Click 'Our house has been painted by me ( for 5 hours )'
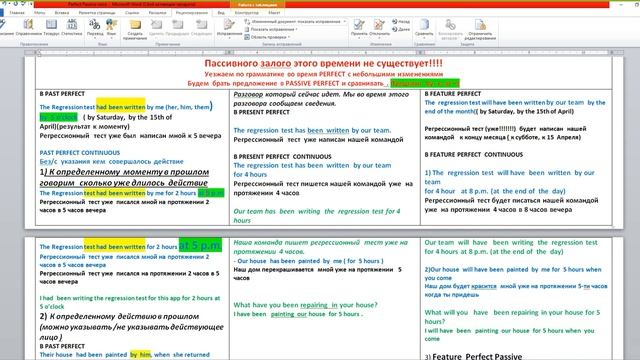Screen dimensions: 640x360 pos(310,261)
